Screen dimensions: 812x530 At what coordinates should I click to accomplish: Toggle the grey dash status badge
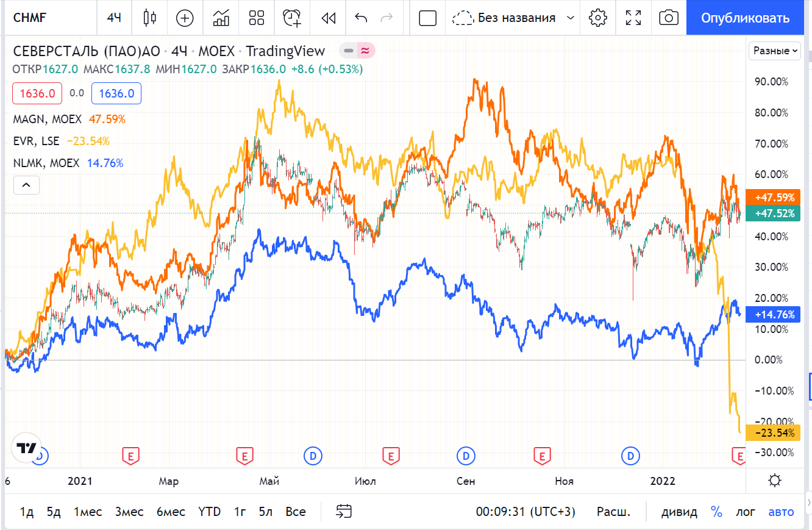coord(349,51)
